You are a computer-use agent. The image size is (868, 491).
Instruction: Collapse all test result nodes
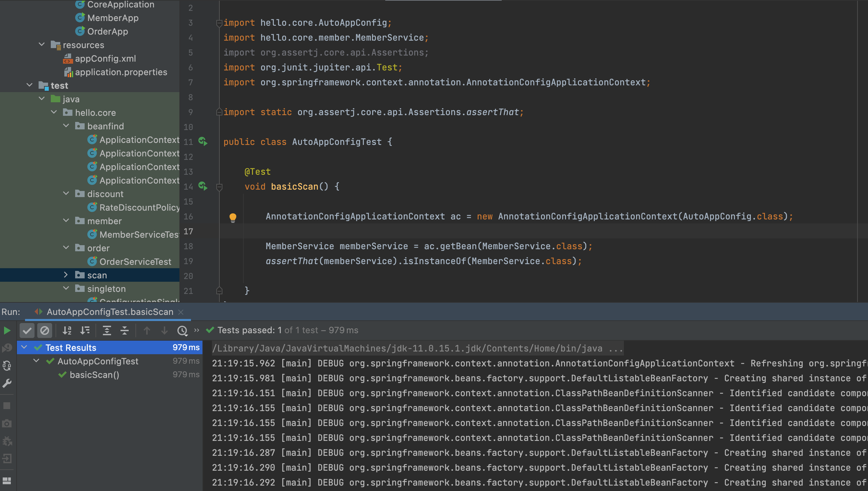pos(125,330)
